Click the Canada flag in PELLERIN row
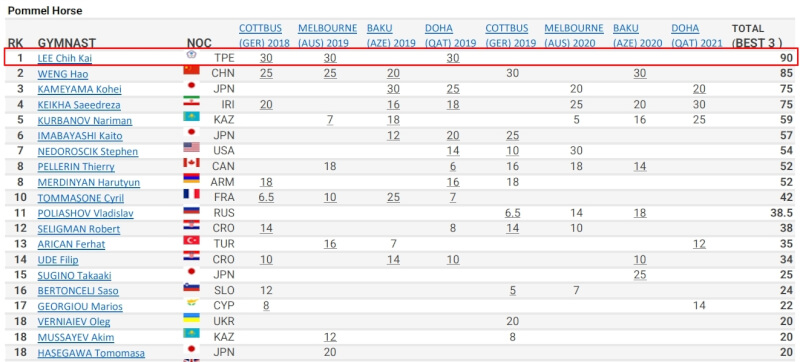The width and height of the screenshot is (800, 362). [191, 163]
